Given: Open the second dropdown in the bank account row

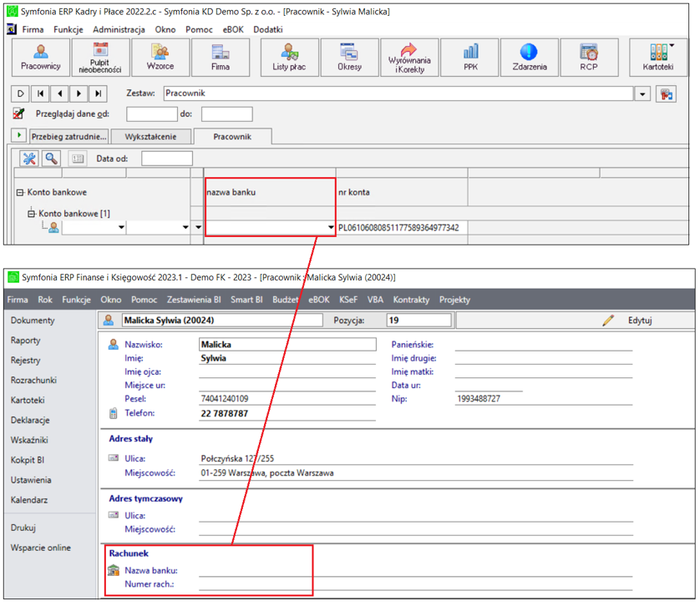Looking at the screenshot, I should pos(185,228).
